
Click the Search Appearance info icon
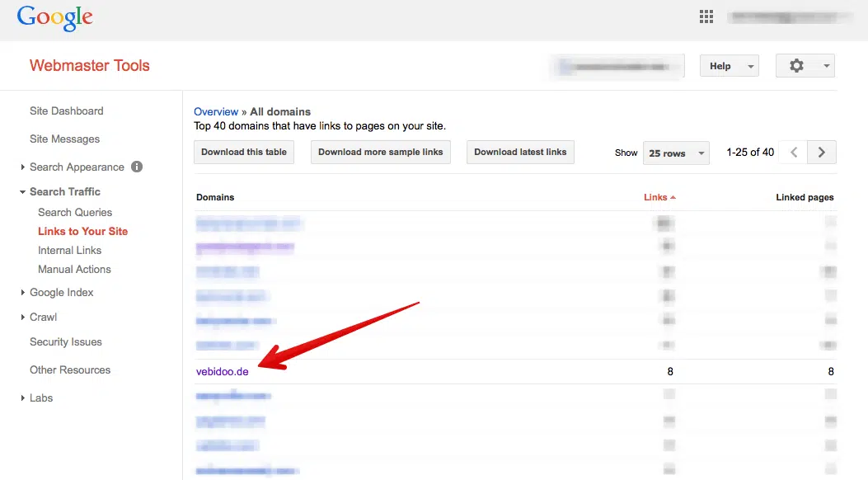click(137, 167)
